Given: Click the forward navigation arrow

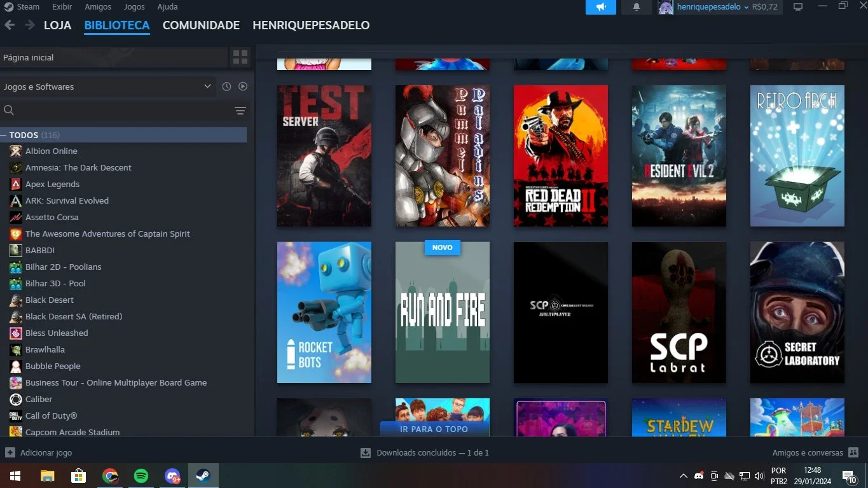Looking at the screenshot, I should 30,25.
